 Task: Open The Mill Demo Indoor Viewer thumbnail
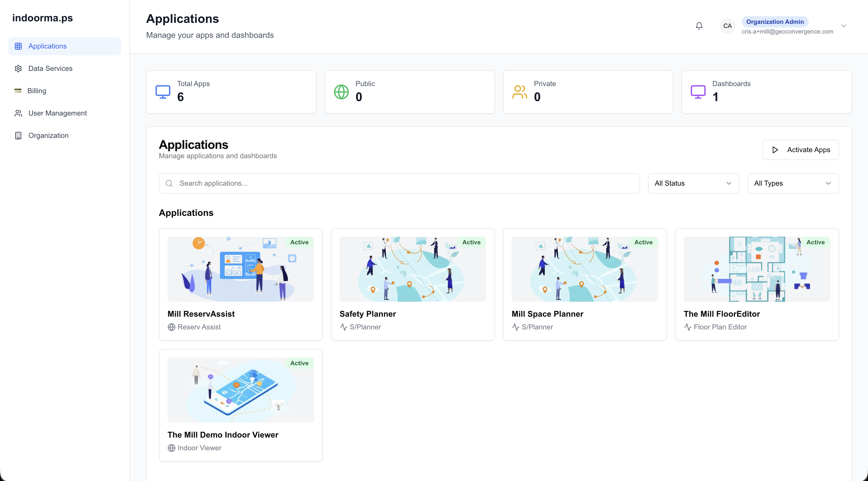click(x=241, y=390)
